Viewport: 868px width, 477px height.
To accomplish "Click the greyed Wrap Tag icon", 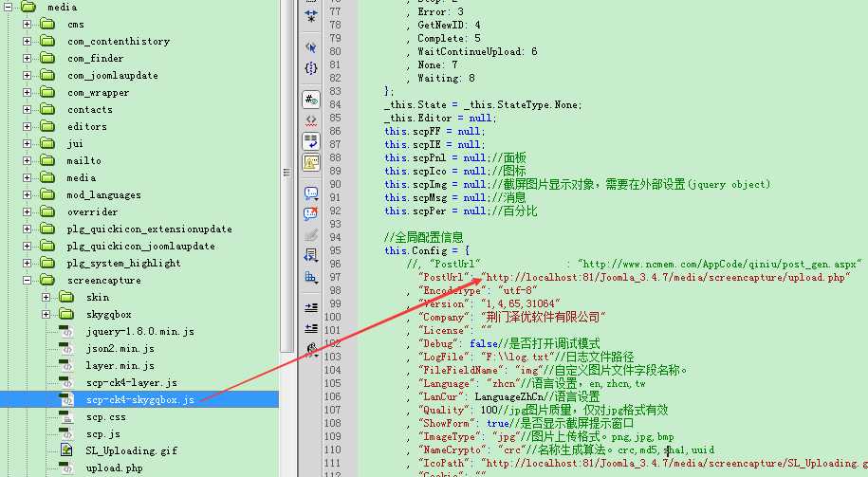I will [311, 234].
